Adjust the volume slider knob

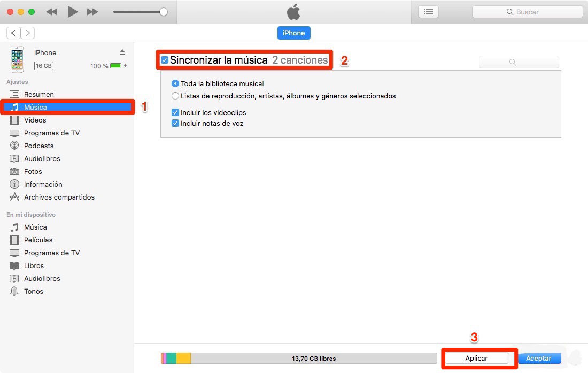[x=163, y=12]
